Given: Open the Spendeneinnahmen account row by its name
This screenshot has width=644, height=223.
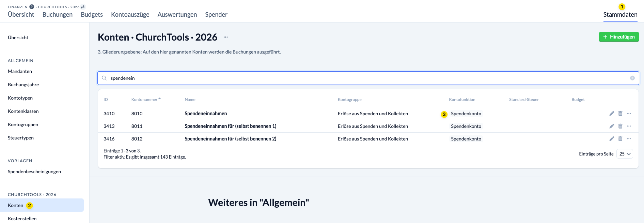Looking at the screenshot, I should [x=206, y=114].
